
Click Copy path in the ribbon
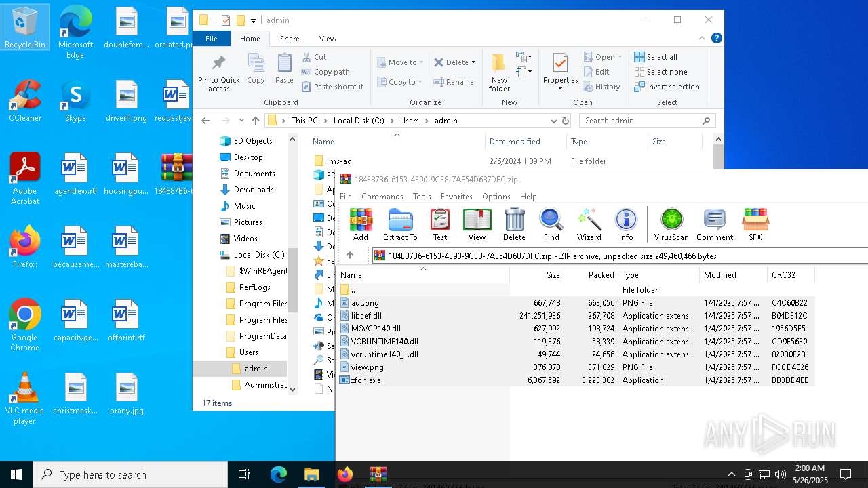pyautogui.click(x=325, y=72)
